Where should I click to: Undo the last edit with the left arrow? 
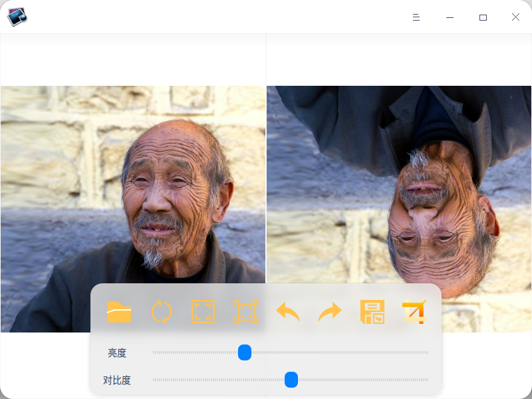click(288, 312)
